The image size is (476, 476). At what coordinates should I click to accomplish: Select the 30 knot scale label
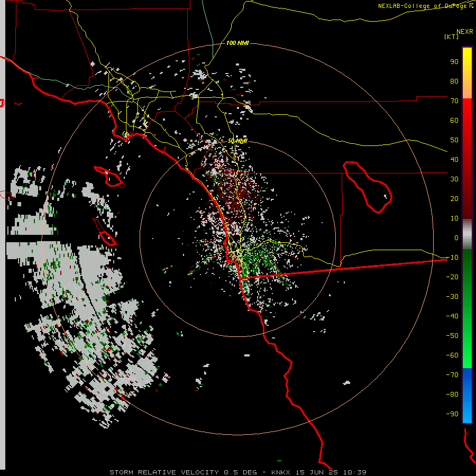pos(454,179)
